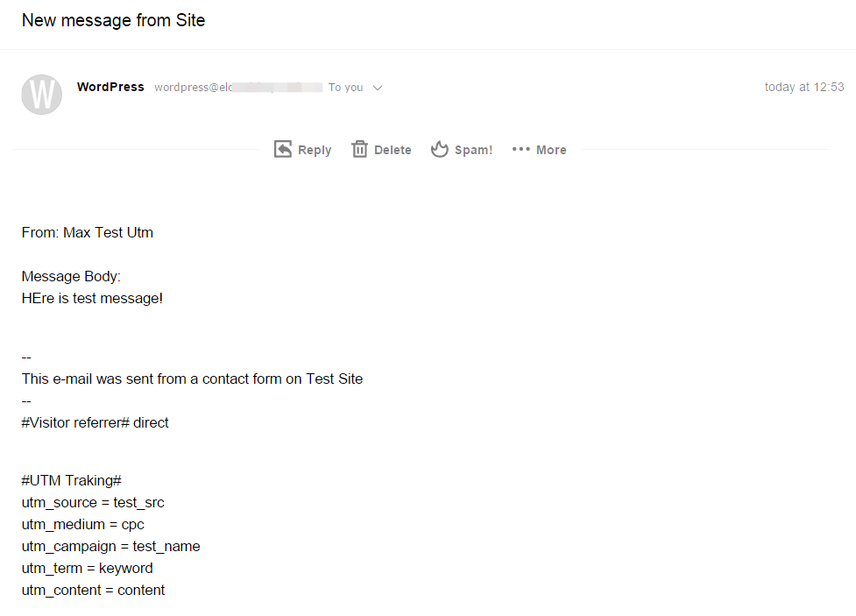856x616 pixels.
Task: Click the 'utm_campaign = test_name' line
Action: [x=110, y=547]
